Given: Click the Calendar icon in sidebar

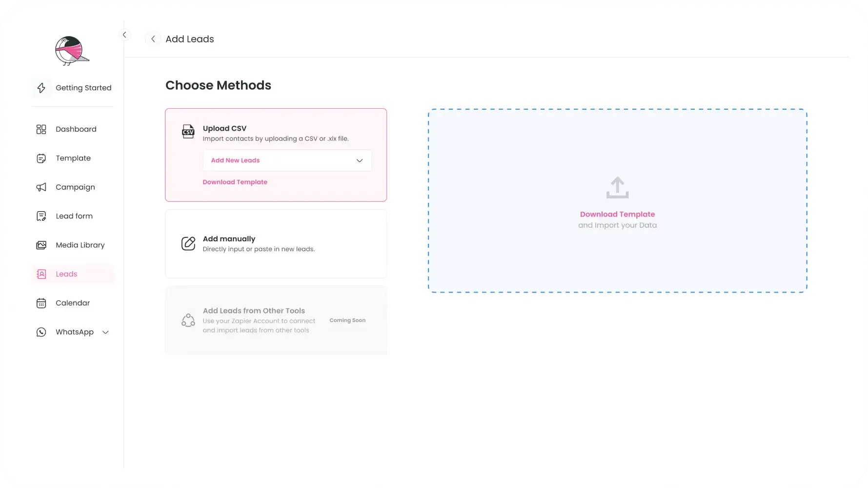Looking at the screenshot, I should tap(41, 303).
